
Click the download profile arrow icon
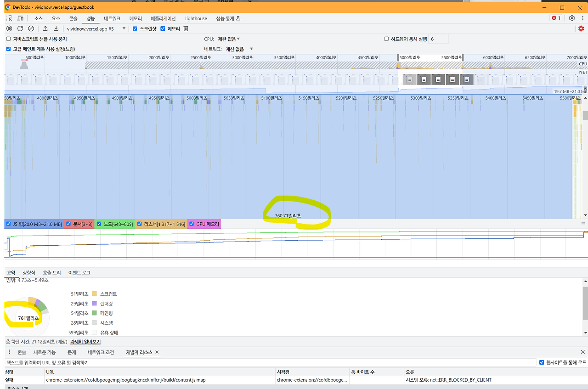[x=57, y=28]
